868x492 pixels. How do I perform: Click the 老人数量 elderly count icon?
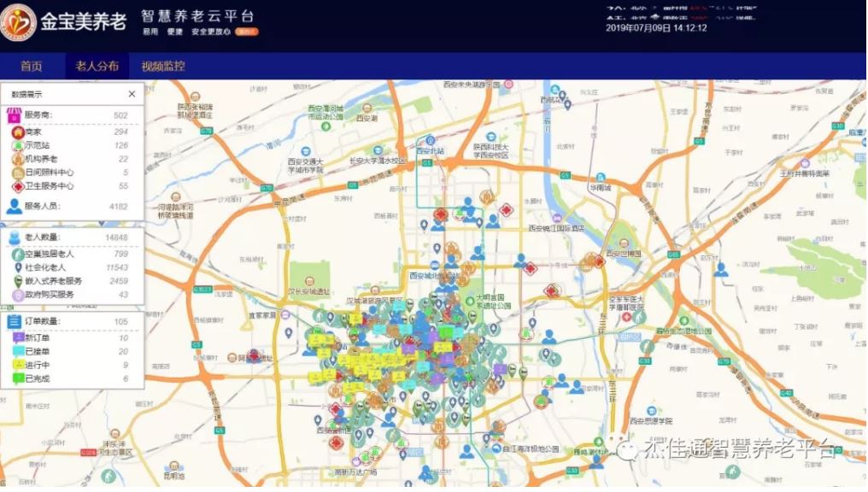(14, 237)
